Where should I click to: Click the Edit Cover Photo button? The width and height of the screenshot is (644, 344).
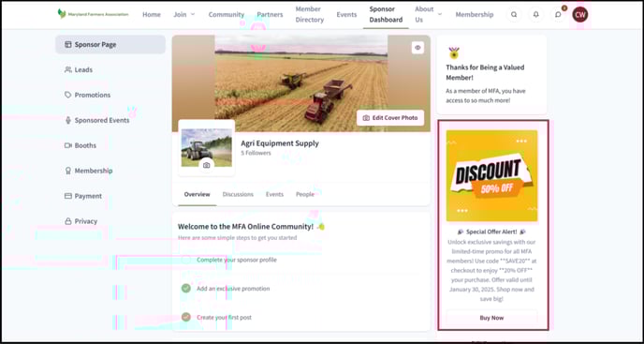(390, 118)
